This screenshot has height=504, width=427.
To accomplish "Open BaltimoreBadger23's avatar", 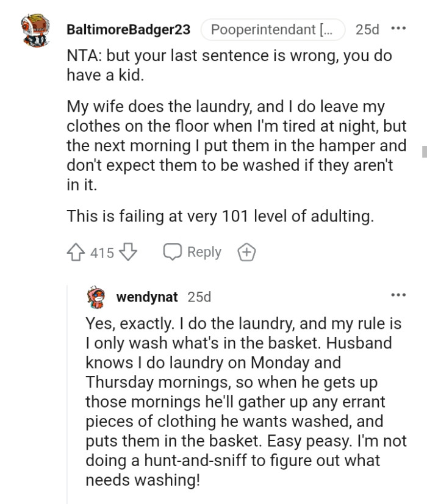I will (35, 29).
